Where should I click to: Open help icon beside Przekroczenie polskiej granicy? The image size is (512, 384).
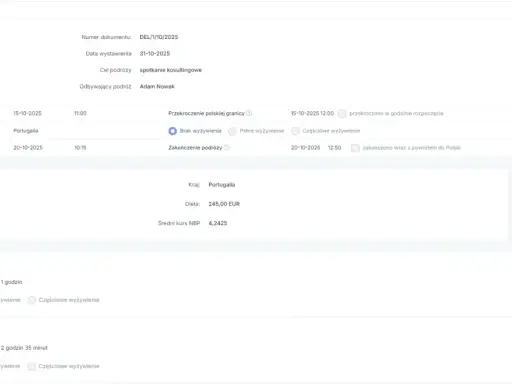[249, 113]
